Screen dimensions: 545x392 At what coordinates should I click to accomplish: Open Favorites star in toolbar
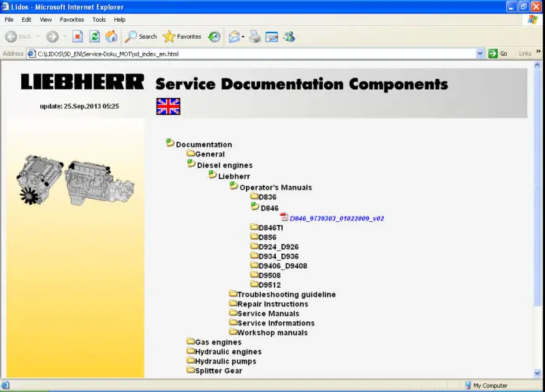point(182,37)
